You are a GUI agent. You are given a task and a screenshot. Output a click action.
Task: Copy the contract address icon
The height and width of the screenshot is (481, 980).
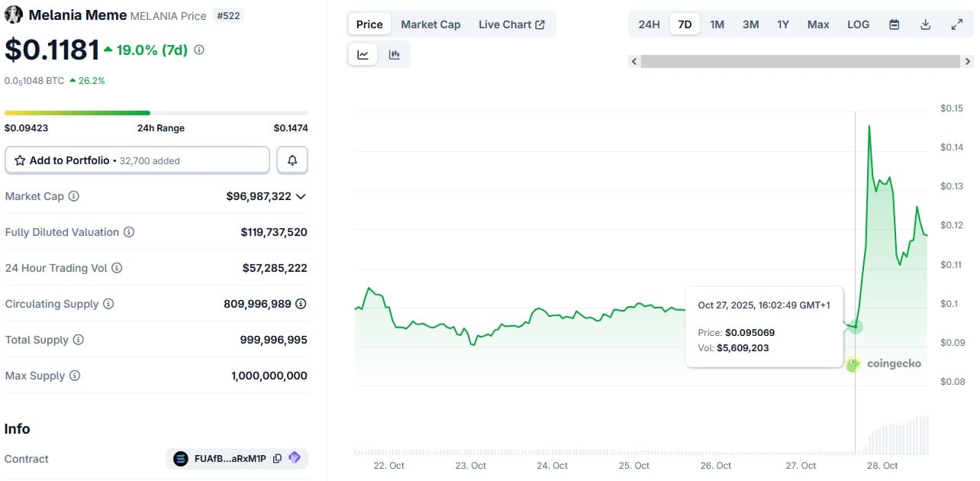(277, 459)
